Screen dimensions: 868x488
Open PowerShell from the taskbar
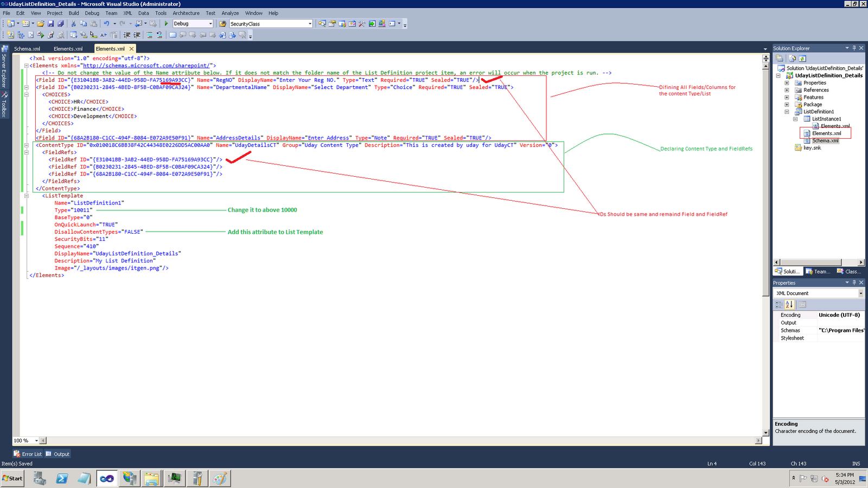62,478
